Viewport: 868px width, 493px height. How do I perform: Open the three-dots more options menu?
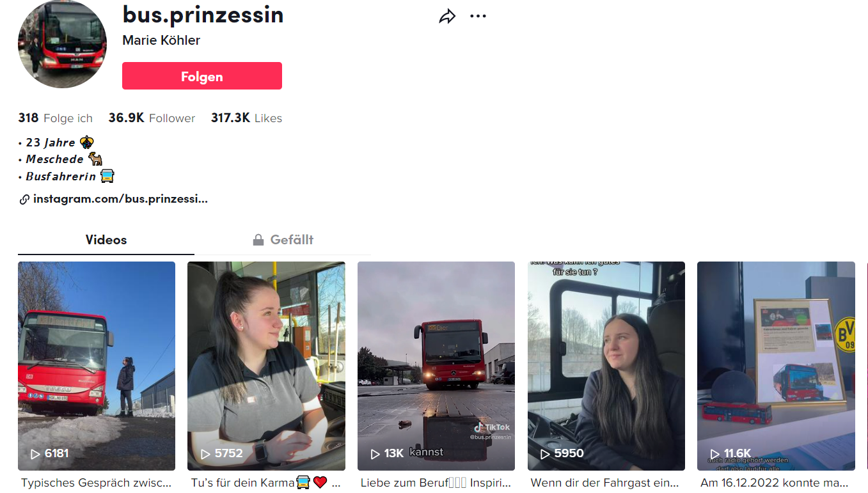tap(478, 17)
